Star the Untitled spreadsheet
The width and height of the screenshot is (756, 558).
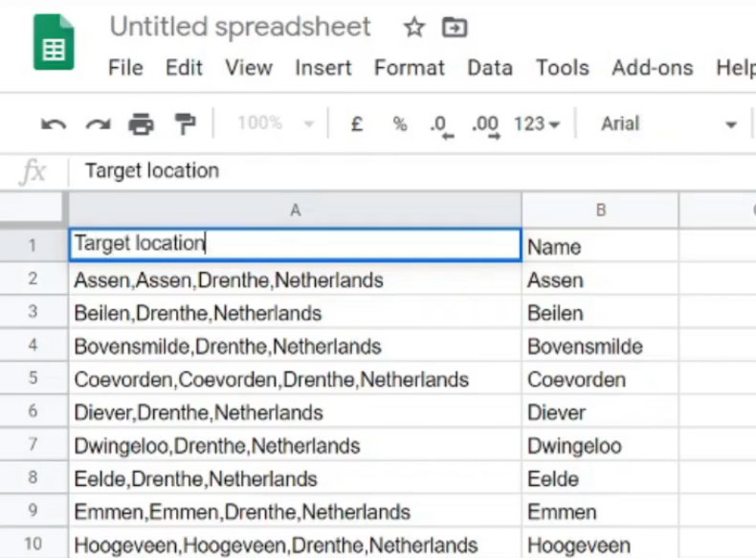tap(413, 28)
